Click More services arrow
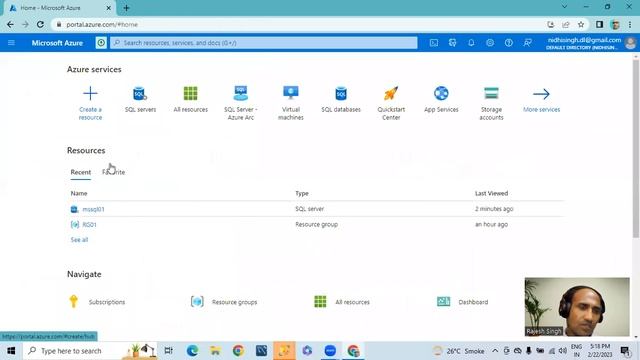Screen dimensions: 640x360 click(x=541, y=94)
